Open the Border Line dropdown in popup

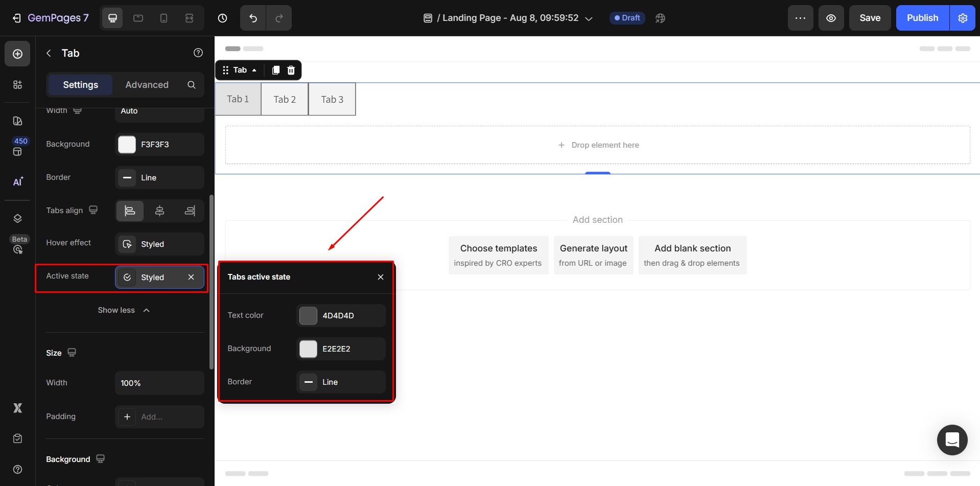click(341, 382)
